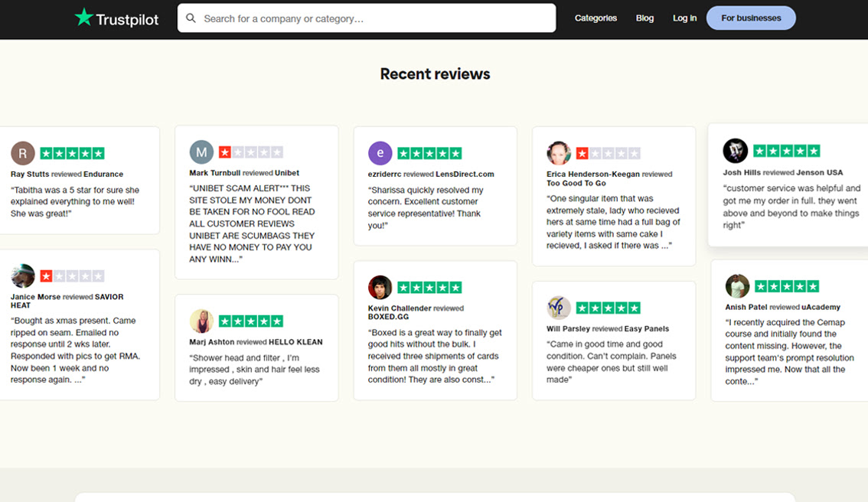Click the one-star rating on Erica Henderson-Keegan's review
Viewport: 868px width, 502px height.
click(608, 153)
